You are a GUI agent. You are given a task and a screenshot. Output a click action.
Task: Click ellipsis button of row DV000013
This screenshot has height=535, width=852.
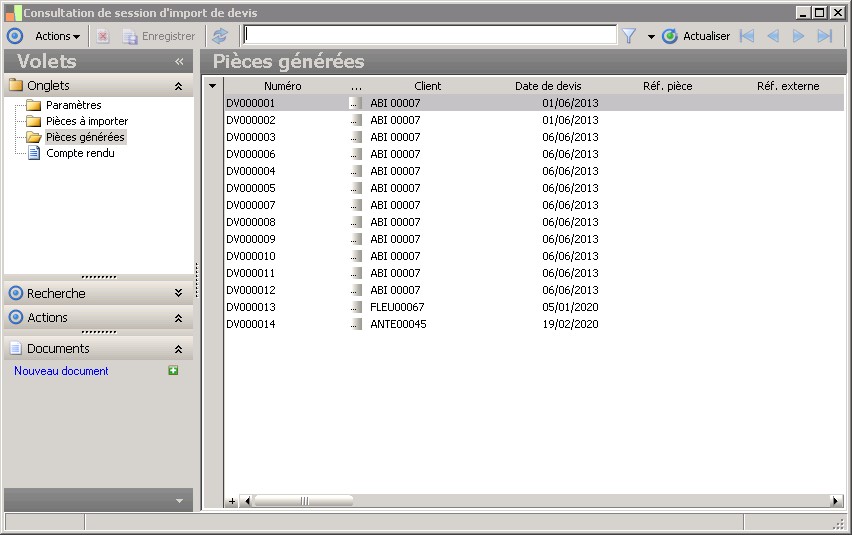click(355, 307)
